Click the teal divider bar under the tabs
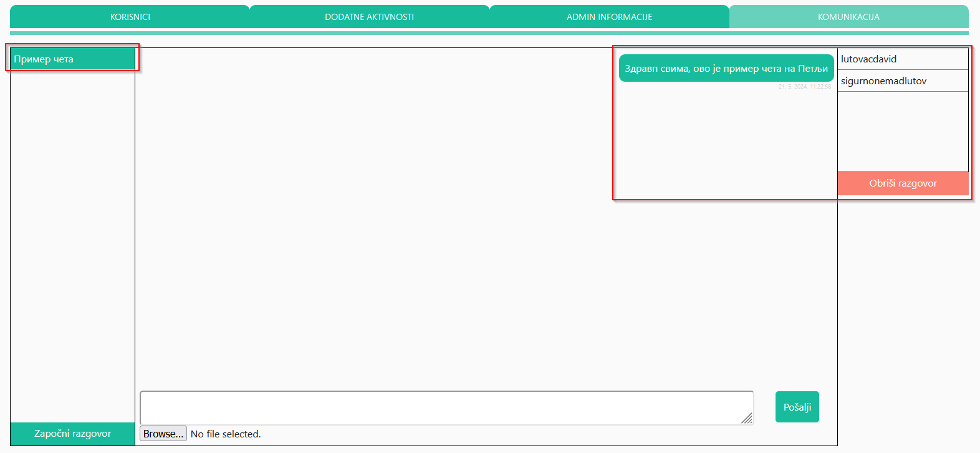Image resolution: width=980 pixels, height=453 pixels. coord(489,33)
